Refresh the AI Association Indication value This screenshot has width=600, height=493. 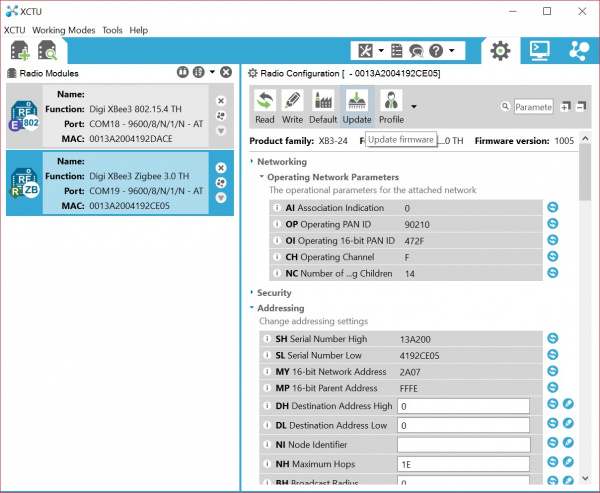553,207
